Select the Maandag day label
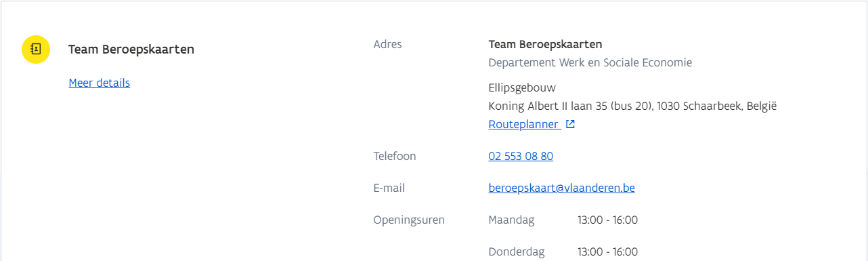868x261 pixels. click(x=511, y=220)
